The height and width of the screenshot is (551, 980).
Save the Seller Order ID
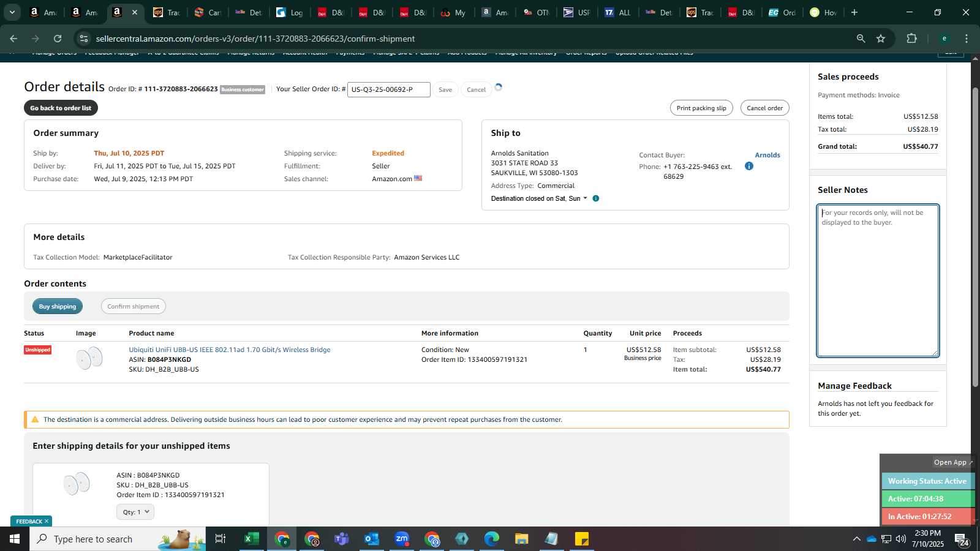coord(445,89)
